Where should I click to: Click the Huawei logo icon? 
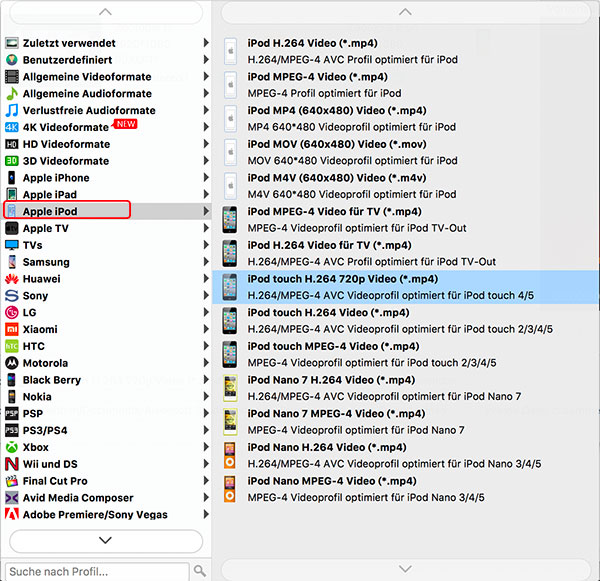[x=12, y=279]
